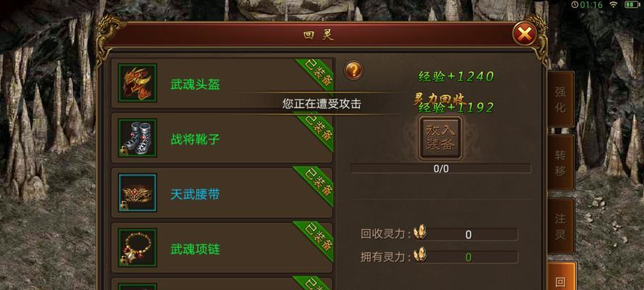Click the 战将靴子 boots icon

[137, 138]
